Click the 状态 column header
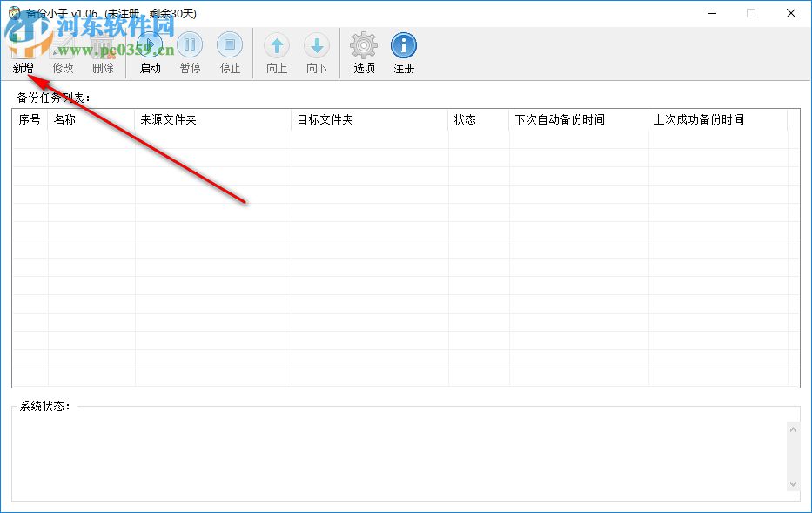The height and width of the screenshot is (513, 812). (x=477, y=119)
